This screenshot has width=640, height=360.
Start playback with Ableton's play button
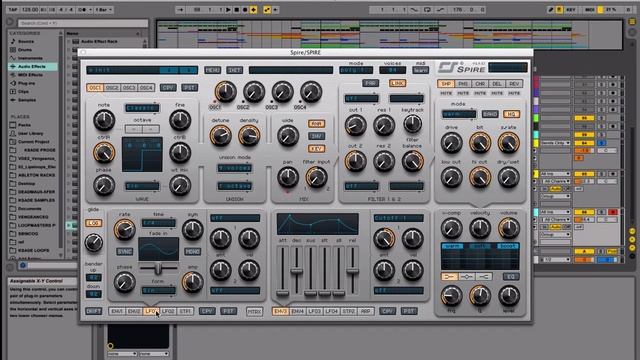point(229,9)
